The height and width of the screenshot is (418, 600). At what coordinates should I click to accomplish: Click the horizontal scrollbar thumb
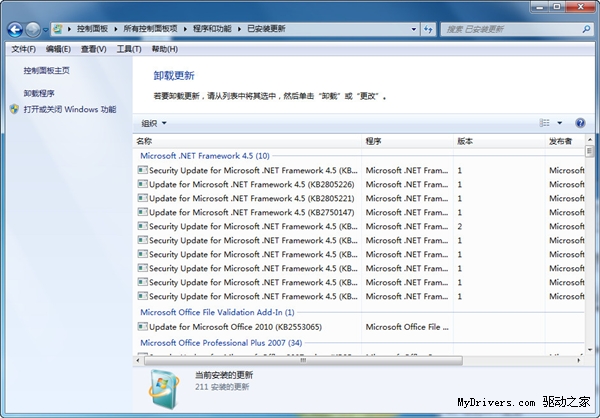303,360
